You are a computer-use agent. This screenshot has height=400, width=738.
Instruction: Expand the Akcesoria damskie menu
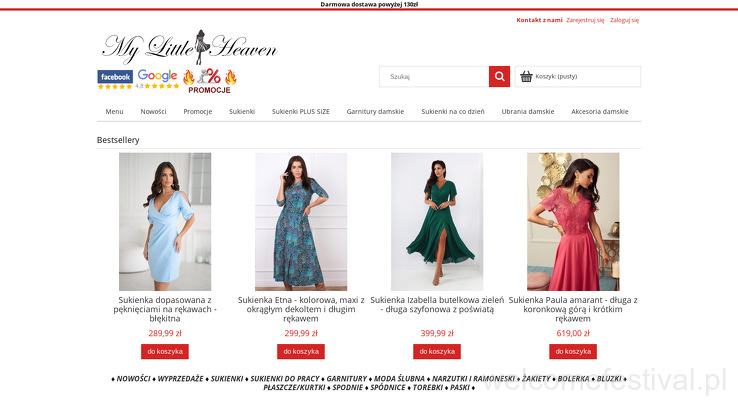600,112
